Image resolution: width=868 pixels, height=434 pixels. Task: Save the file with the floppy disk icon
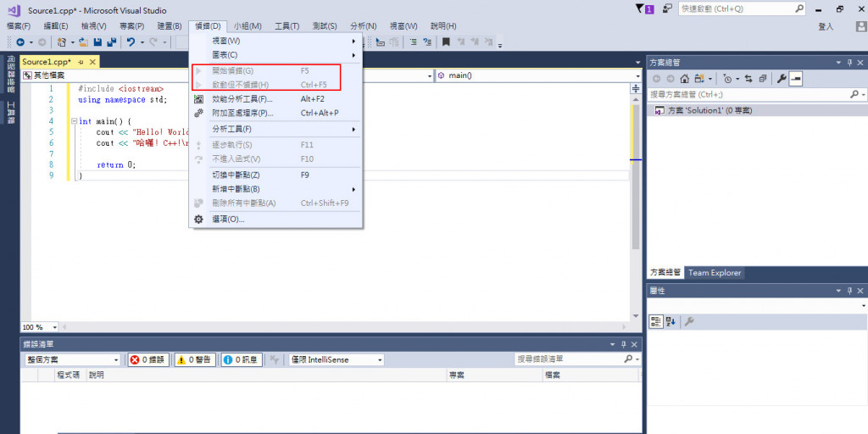(x=97, y=42)
